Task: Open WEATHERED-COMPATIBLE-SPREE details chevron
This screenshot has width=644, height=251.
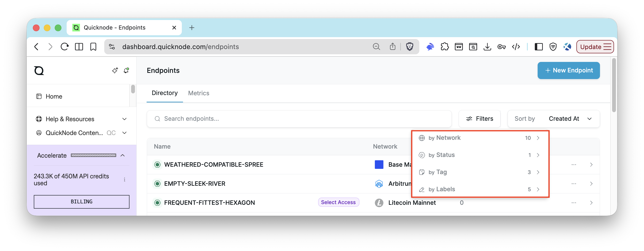Action: point(591,164)
